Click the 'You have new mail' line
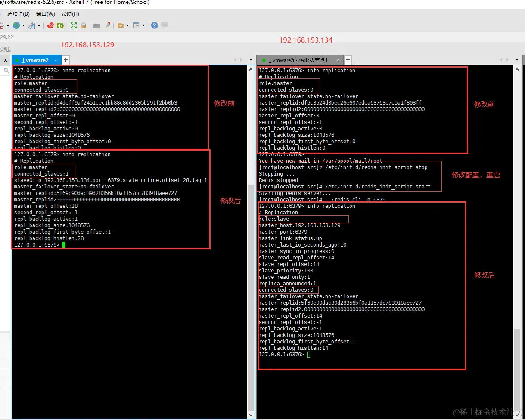 (320, 161)
